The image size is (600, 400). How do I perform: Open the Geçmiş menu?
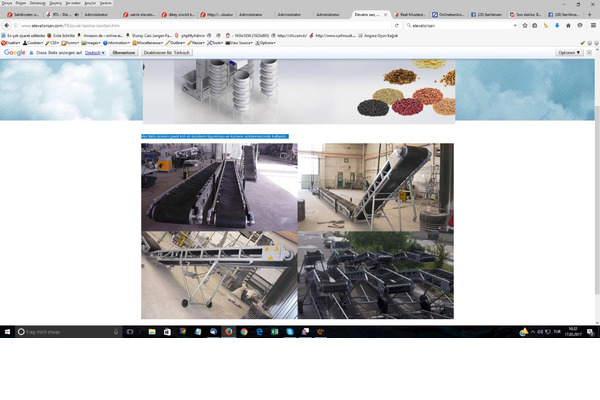point(55,3)
